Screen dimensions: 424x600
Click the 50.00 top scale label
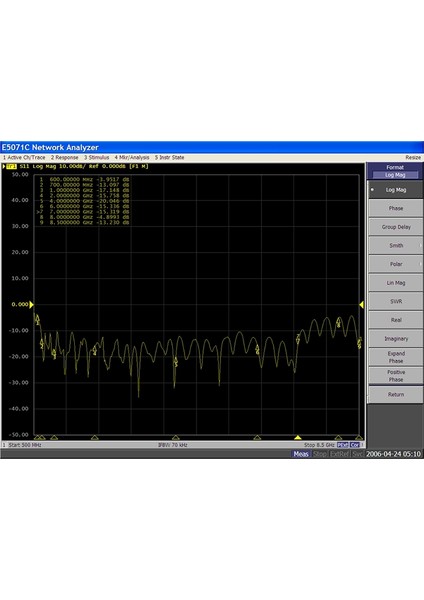point(20,174)
